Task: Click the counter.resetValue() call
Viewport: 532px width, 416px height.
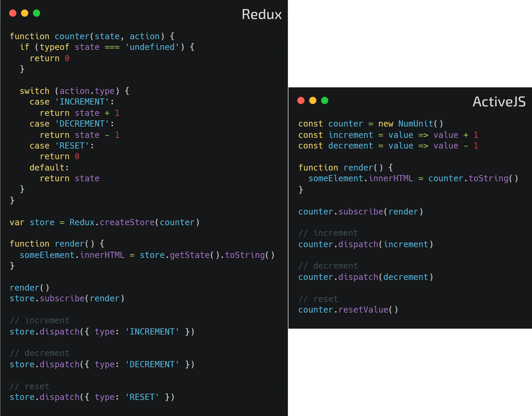Action: tap(348, 310)
